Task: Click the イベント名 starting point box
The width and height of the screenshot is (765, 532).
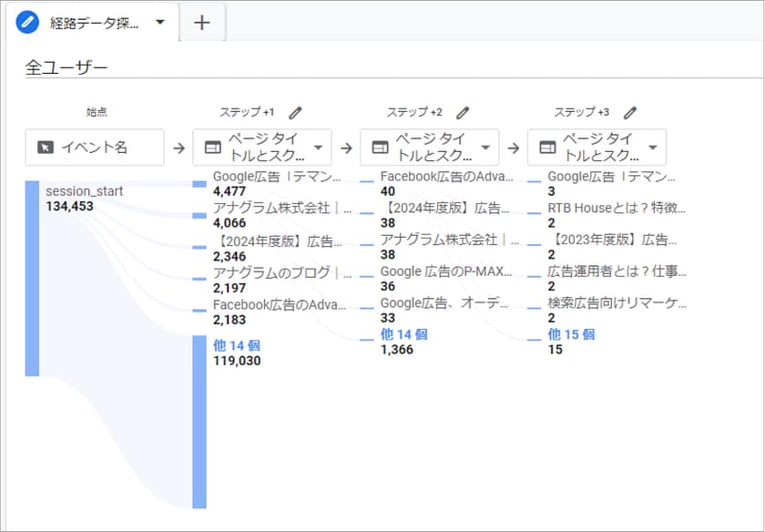Action: 95,148
